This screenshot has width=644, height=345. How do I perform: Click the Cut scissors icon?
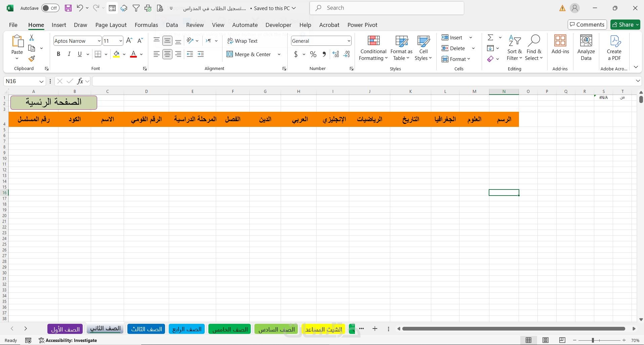(x=32, y=37)
